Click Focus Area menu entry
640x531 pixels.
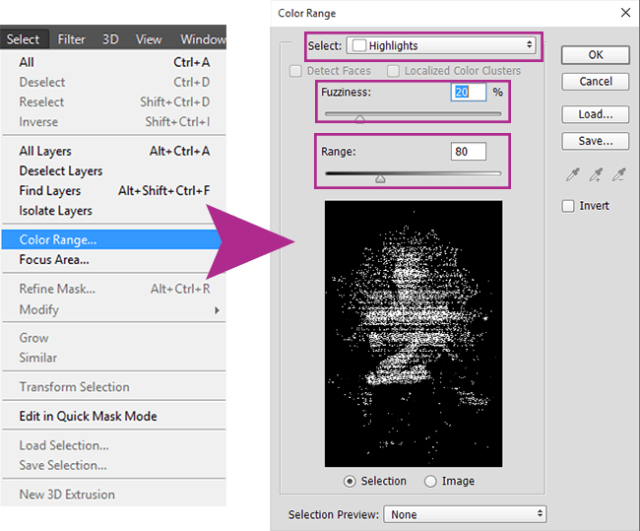point(54,260)
